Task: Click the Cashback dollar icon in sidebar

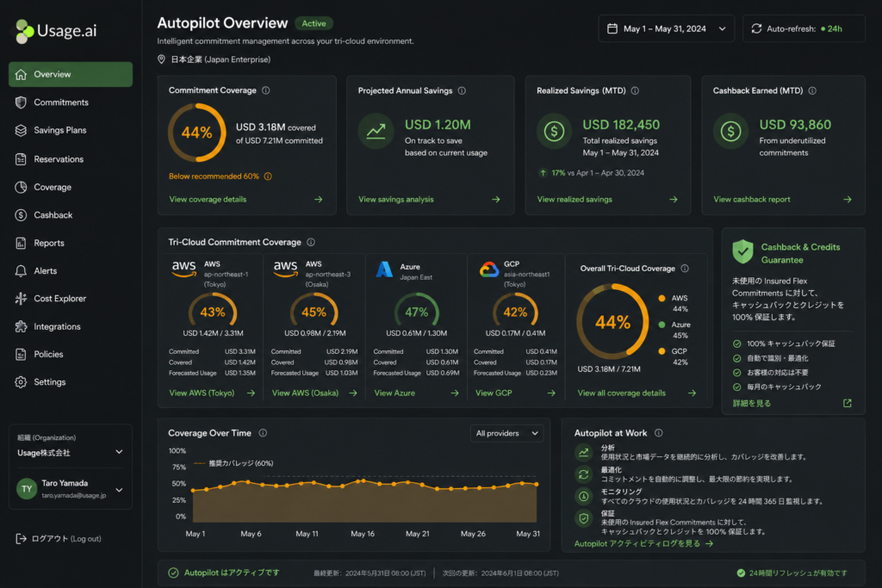Action: (x=21, y=214)
